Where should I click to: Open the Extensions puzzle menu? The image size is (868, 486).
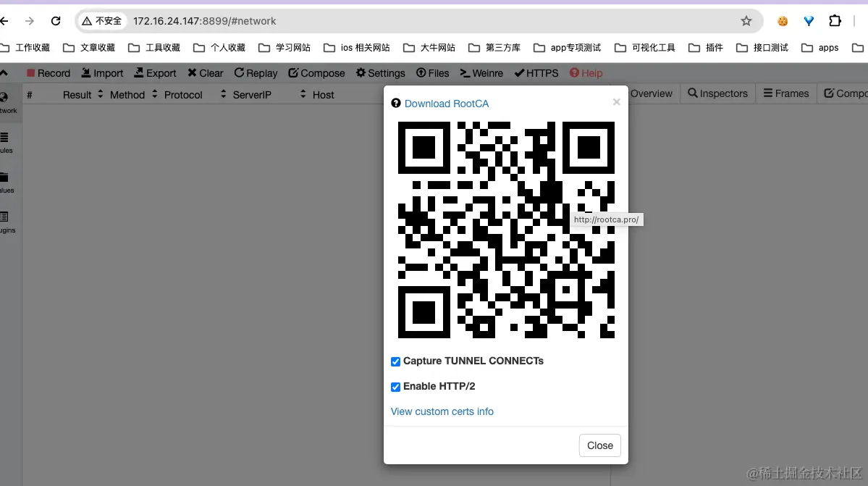835,21
